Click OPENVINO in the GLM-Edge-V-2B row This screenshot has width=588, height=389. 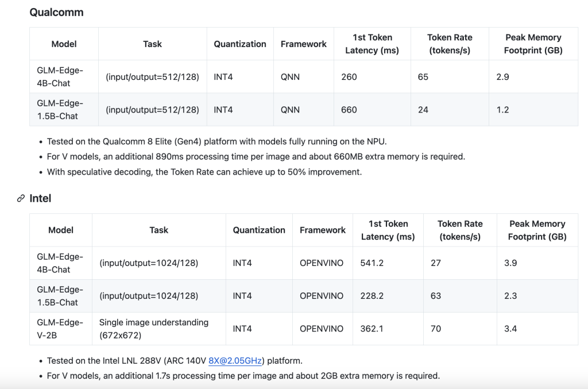(322, 328)
